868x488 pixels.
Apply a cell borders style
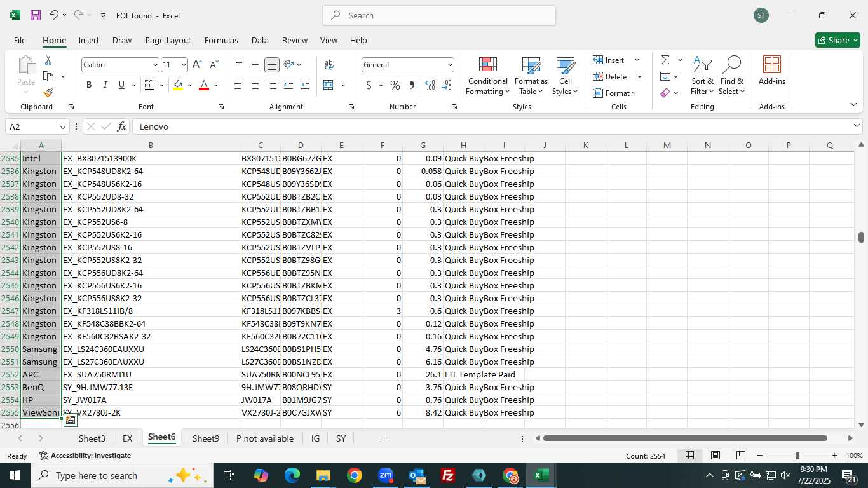pyautogui.click(x=150, y=85)
